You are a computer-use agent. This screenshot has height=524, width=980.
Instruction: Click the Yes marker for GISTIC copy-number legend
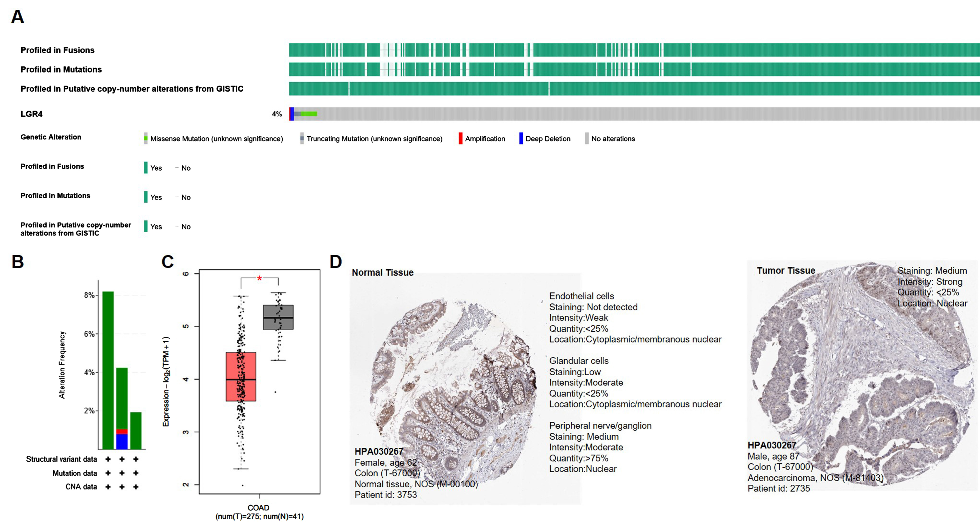tap(146, 226)
